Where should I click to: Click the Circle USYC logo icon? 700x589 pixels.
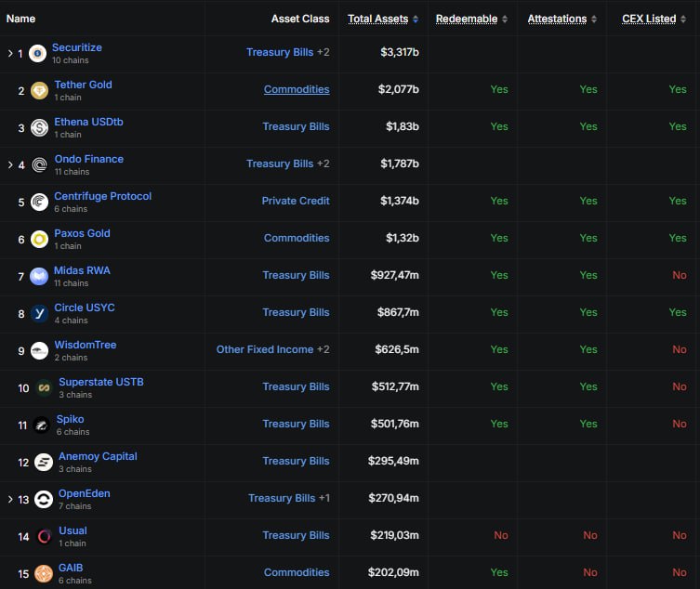click(39, 314)
